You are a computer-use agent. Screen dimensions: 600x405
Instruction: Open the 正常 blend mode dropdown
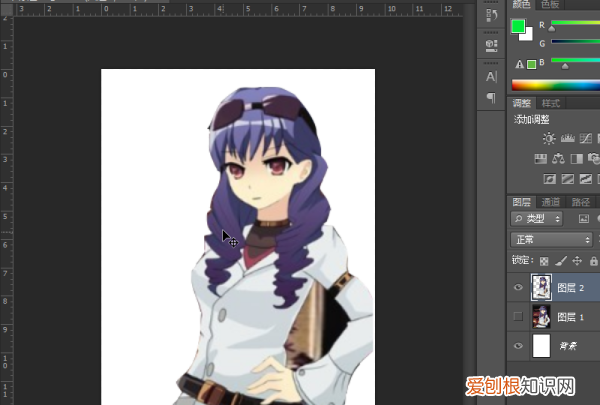[x=551, y=240]
